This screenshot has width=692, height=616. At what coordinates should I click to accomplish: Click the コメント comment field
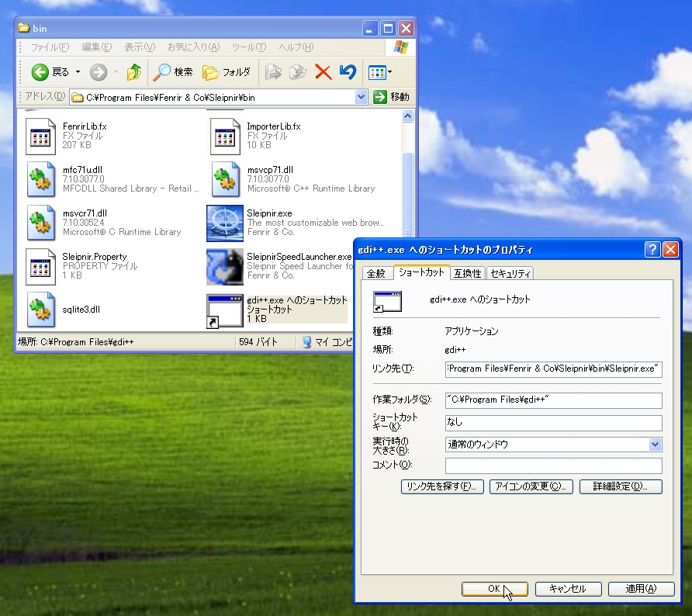click(x=553, y=465)
